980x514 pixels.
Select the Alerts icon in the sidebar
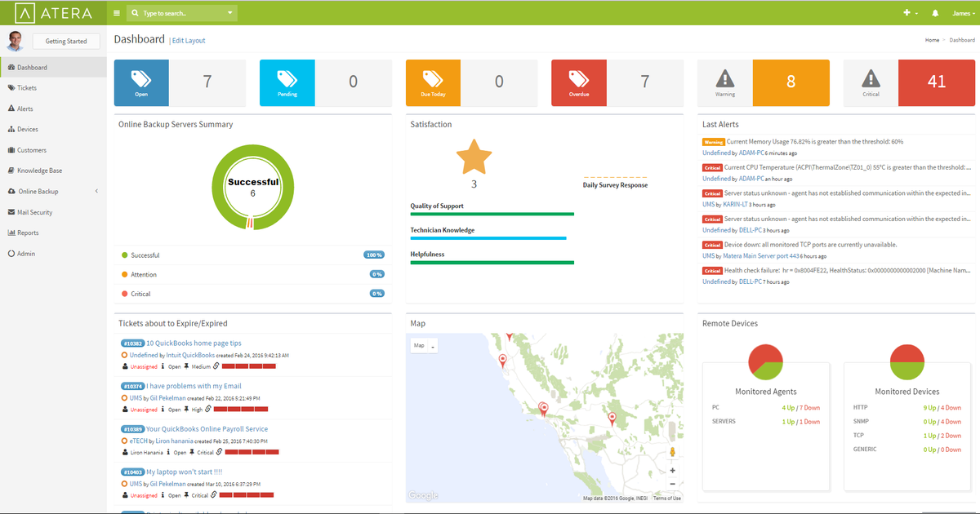pyautogui.click(x=11, y=108)
